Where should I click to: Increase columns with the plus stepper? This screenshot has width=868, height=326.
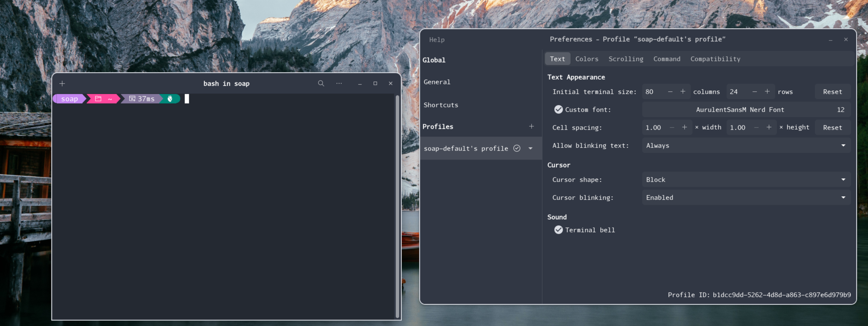click(x=683, y=92)
